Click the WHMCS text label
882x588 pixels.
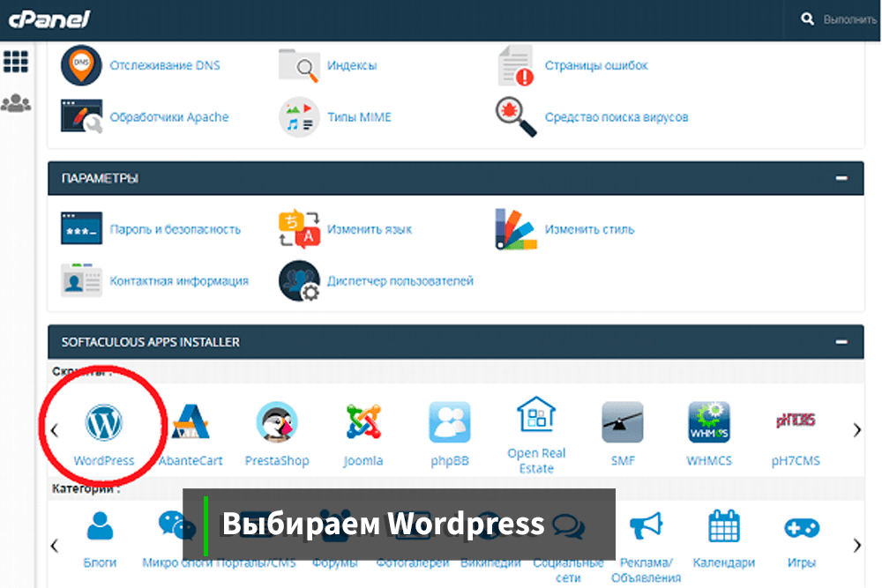pyautogui.click(x=709, y=460)
